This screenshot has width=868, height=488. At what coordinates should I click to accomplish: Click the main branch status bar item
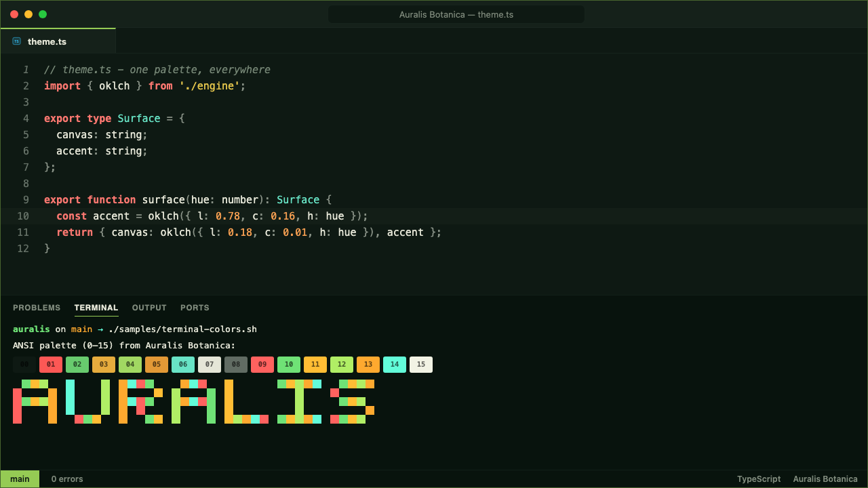(20, 479)
